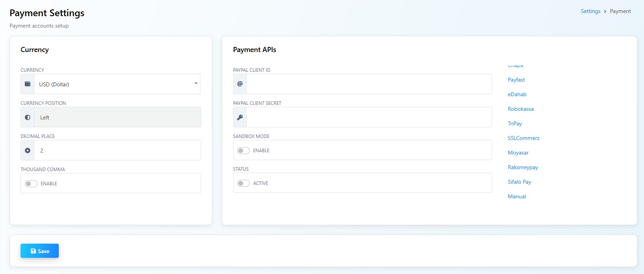Enable the Thousand Comma toggle
Screen dimensions: 644x274
coord(31,184)
